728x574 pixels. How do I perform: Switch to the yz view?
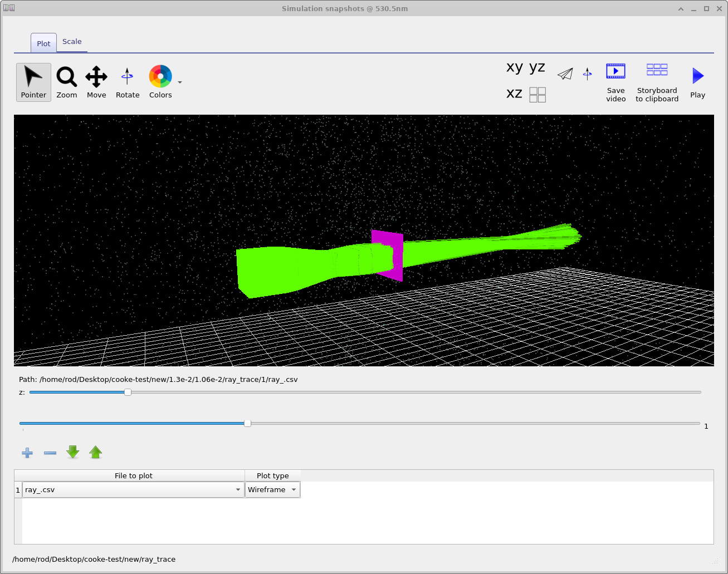point(536,67)
